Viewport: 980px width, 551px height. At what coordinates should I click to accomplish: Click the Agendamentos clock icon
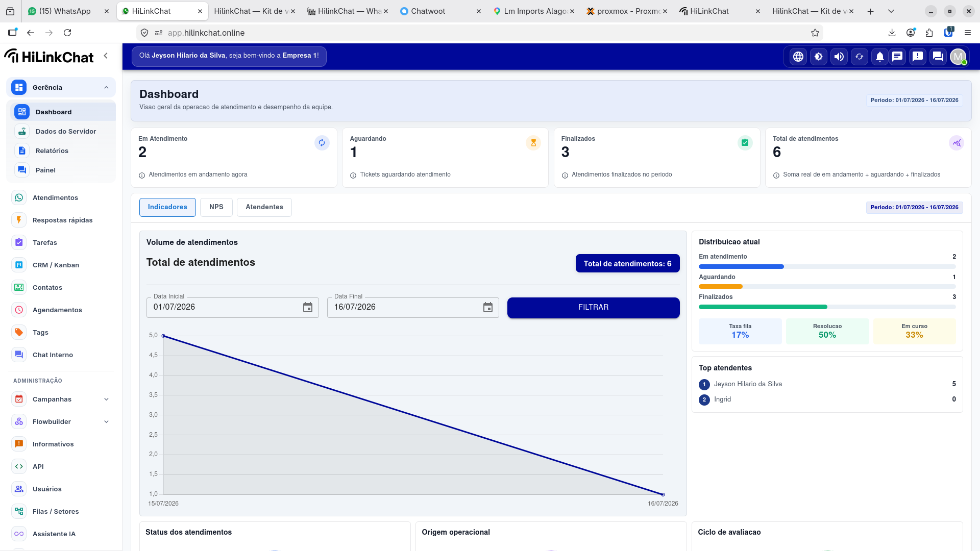click(x=19, y=310)
